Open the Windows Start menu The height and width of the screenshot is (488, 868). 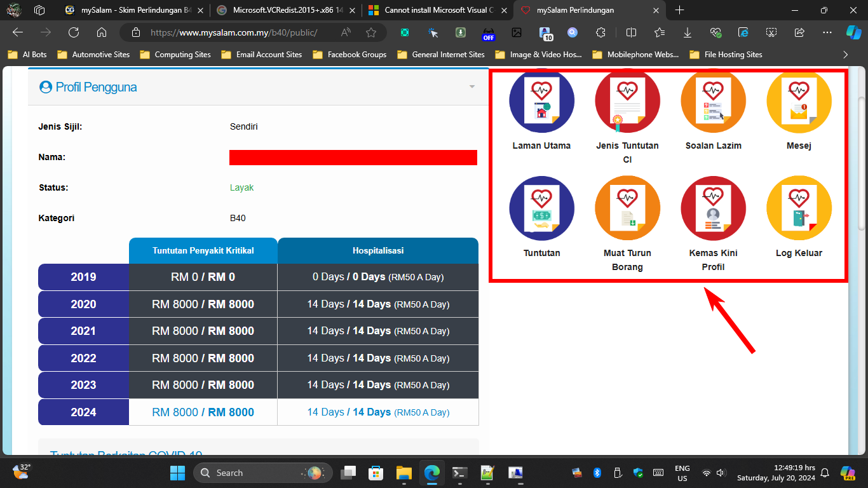[178, 473]
